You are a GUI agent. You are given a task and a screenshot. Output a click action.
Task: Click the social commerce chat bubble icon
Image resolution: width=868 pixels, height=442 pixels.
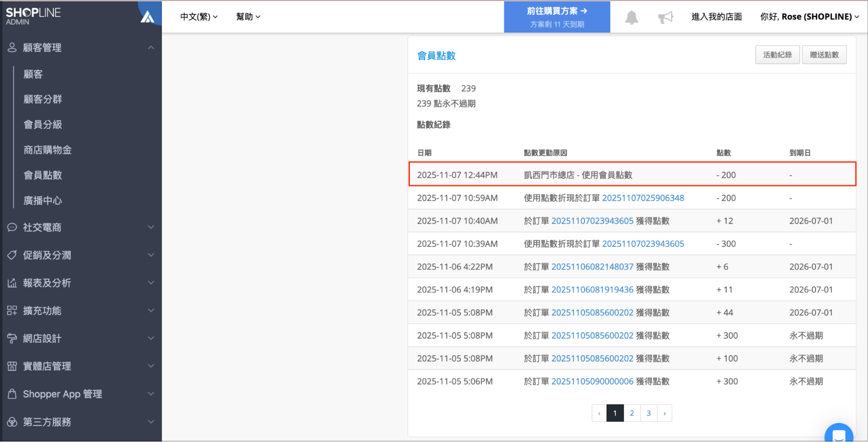point(12,227)
